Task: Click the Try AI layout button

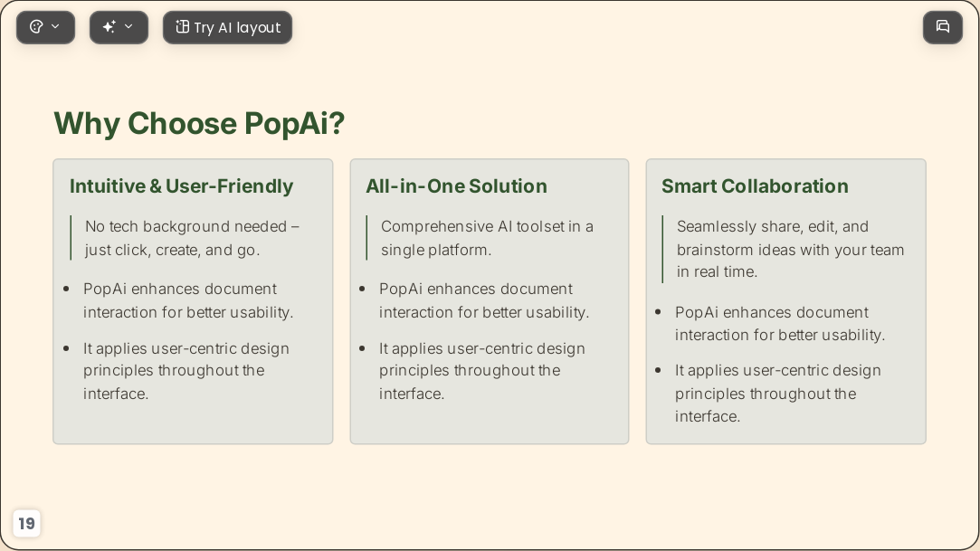Action: [227, 27]
